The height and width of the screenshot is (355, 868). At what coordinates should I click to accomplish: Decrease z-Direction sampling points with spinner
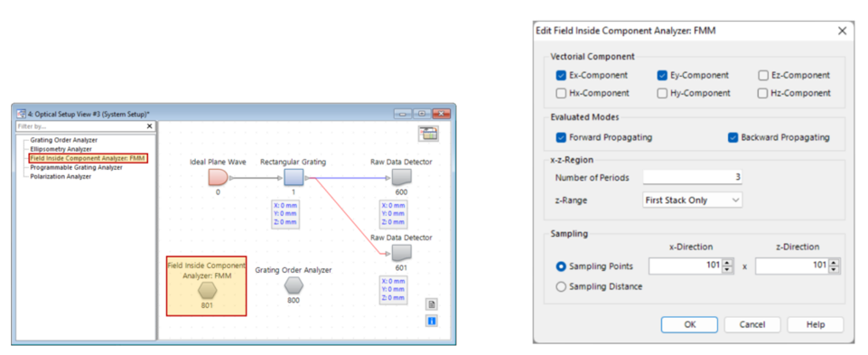834,270
